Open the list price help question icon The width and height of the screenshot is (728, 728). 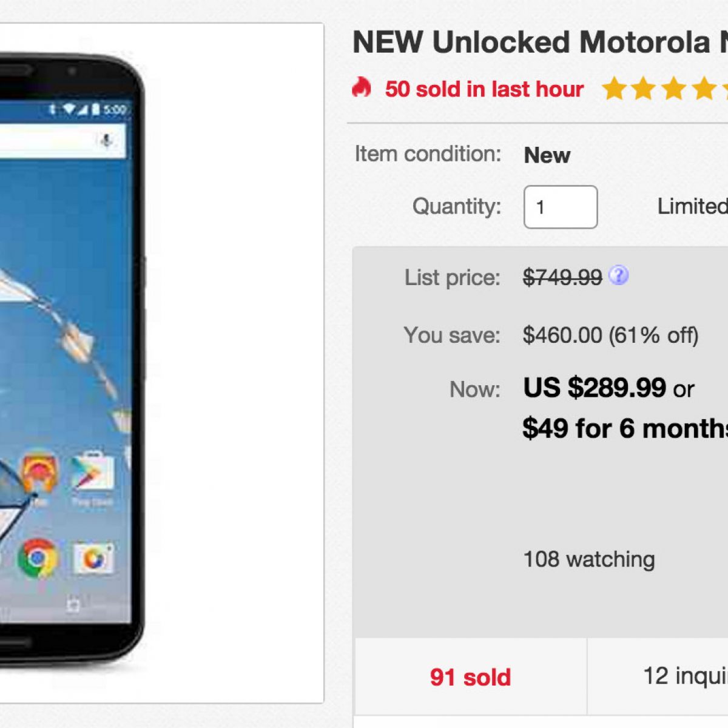pos(618,276)
